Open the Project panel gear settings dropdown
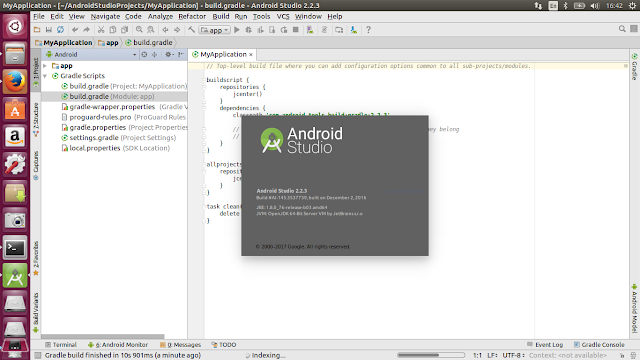 pos(169,54)
